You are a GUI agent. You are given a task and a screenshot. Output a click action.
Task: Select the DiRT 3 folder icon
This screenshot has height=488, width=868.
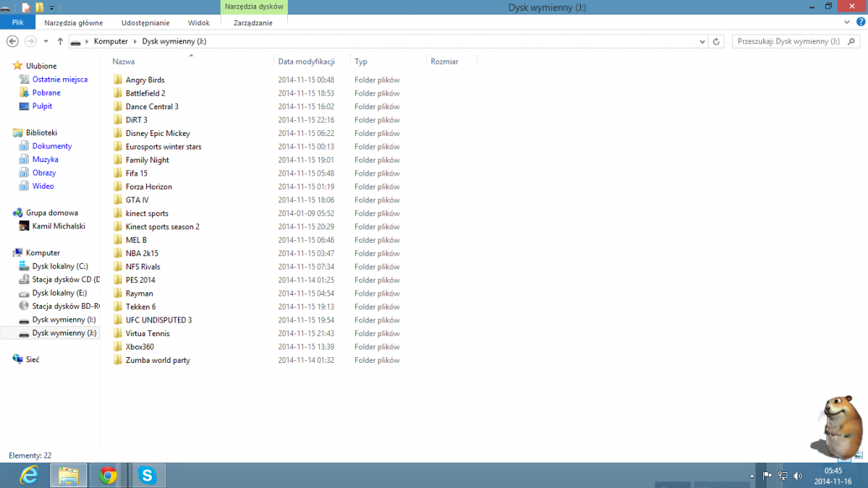tap(118, 120)
